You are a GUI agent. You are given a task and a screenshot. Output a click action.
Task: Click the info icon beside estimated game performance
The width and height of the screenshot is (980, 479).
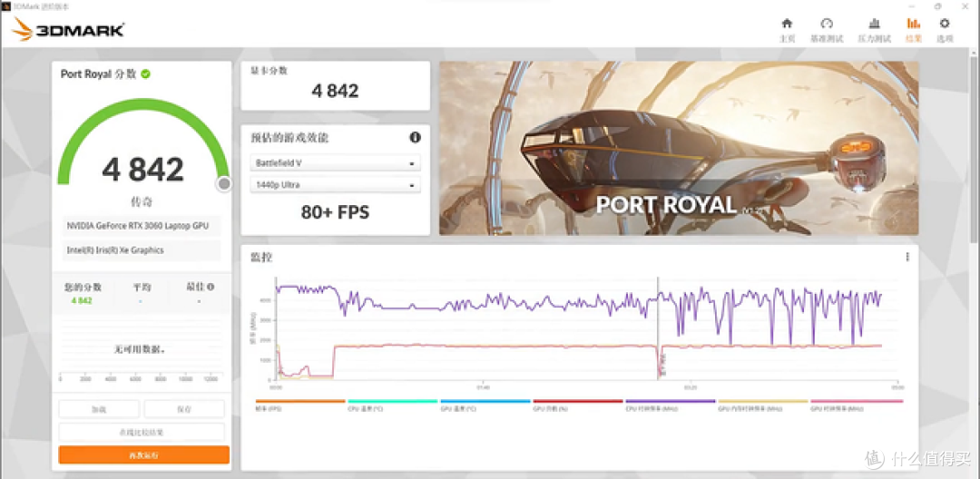coord(415,138)
